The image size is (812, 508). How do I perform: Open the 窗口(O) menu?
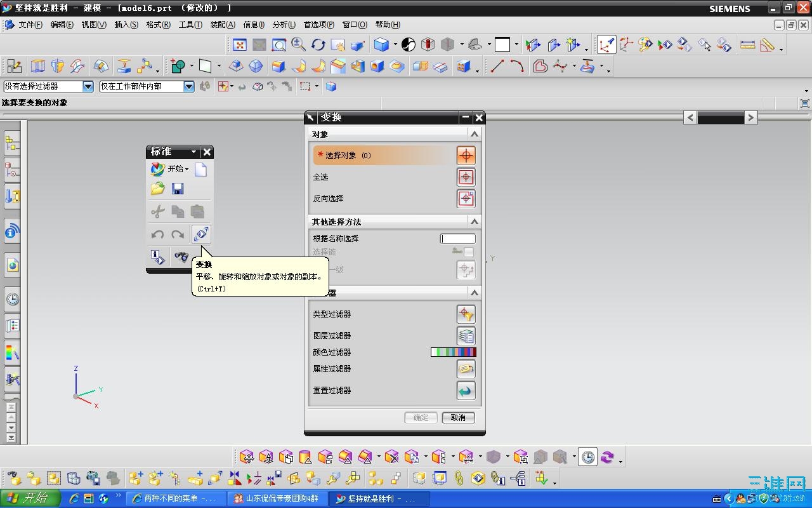coord(355,25)
